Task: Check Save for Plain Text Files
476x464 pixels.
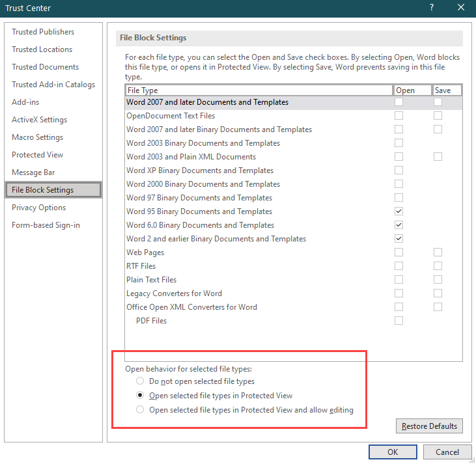Action: coord(438,279)
